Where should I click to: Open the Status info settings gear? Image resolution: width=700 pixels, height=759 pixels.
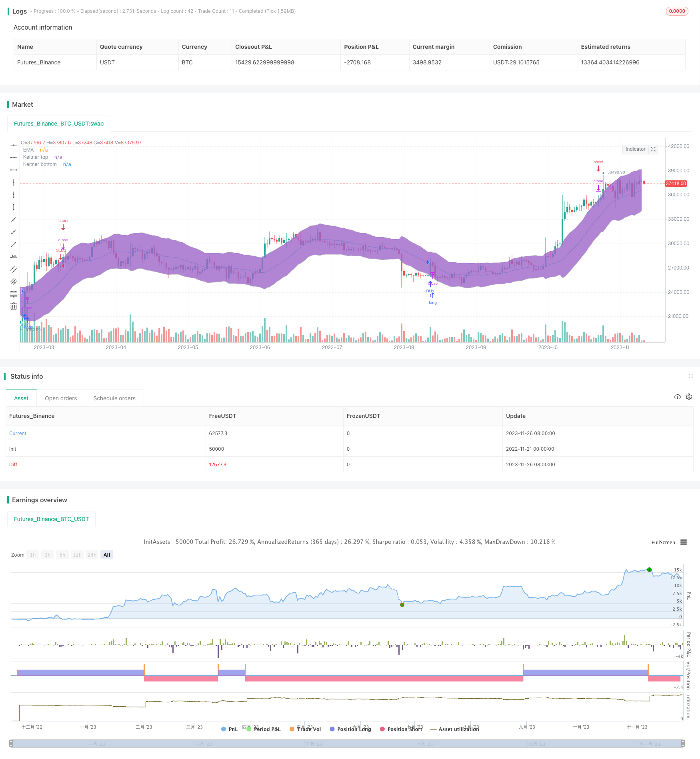[689, 397]
